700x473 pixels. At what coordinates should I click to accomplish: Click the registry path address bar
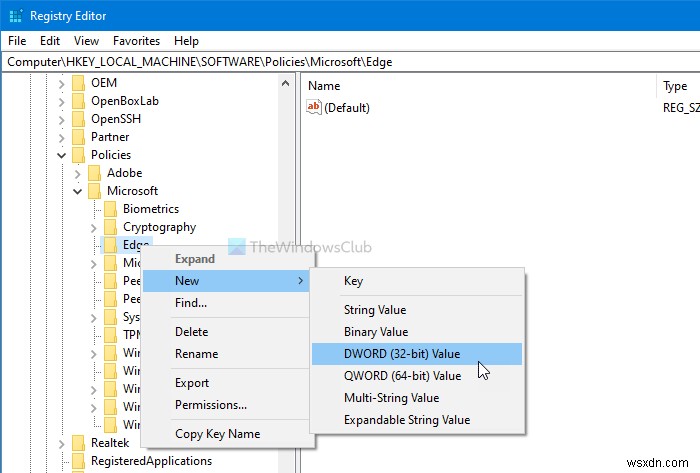[x=350, y=62]
